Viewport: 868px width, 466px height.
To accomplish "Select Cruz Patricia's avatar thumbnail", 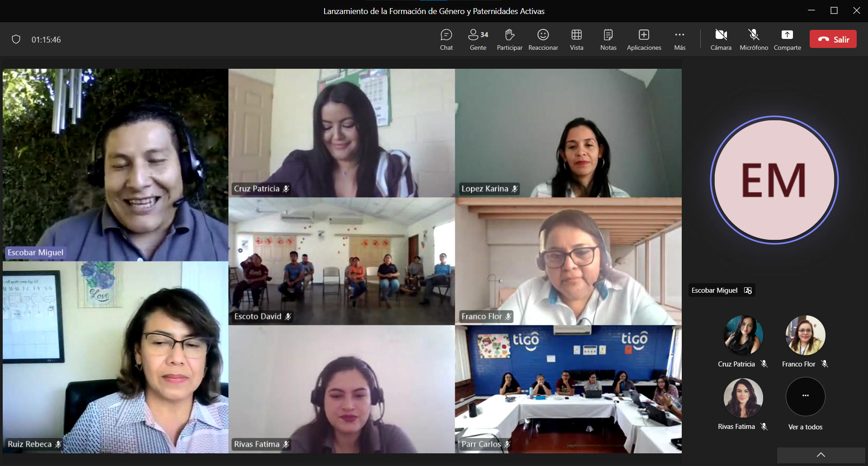I will (743, 335).
